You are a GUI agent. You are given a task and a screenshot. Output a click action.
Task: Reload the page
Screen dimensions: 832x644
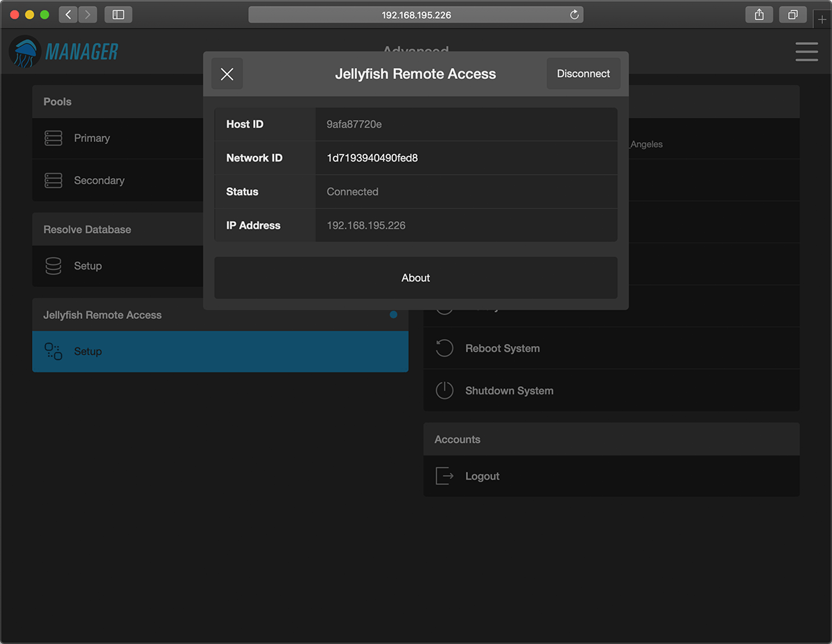574,15
